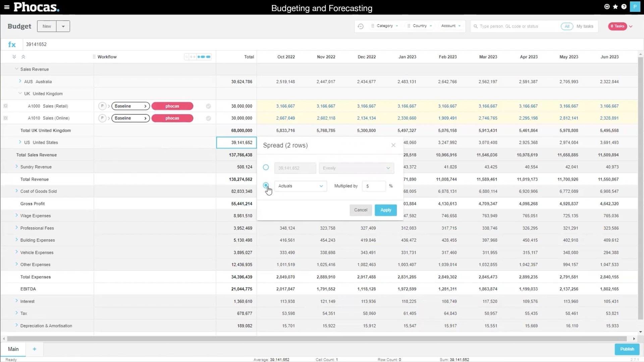Click the star favorites icon
The image size is (644, 362).
pos(615,7)
